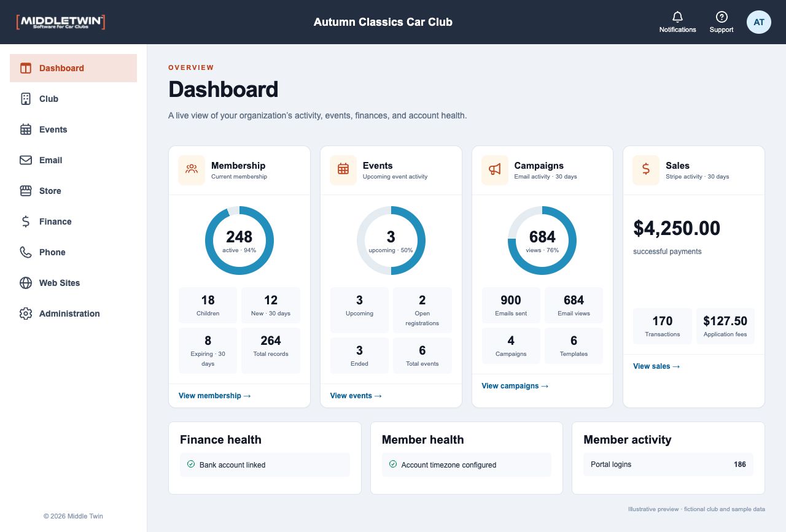
Task: Follow the View events link
Action: pyautogui.click(x=356, y=396)
